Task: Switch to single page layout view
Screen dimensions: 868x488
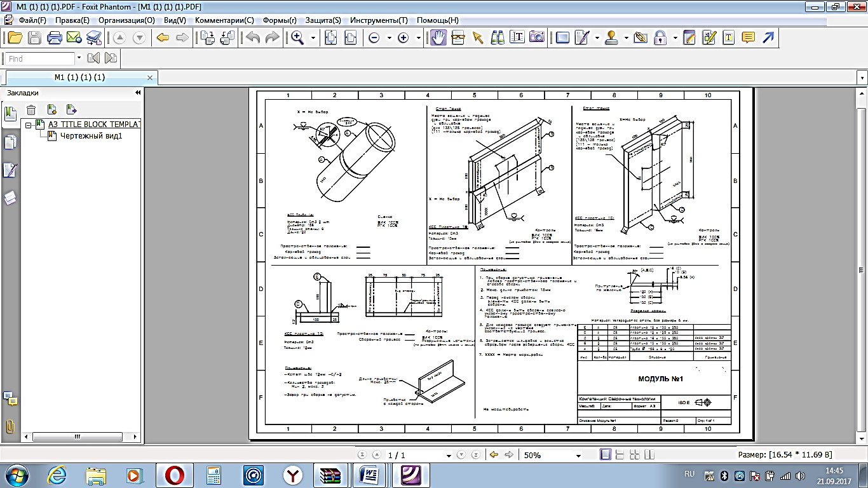Action: 606,455
